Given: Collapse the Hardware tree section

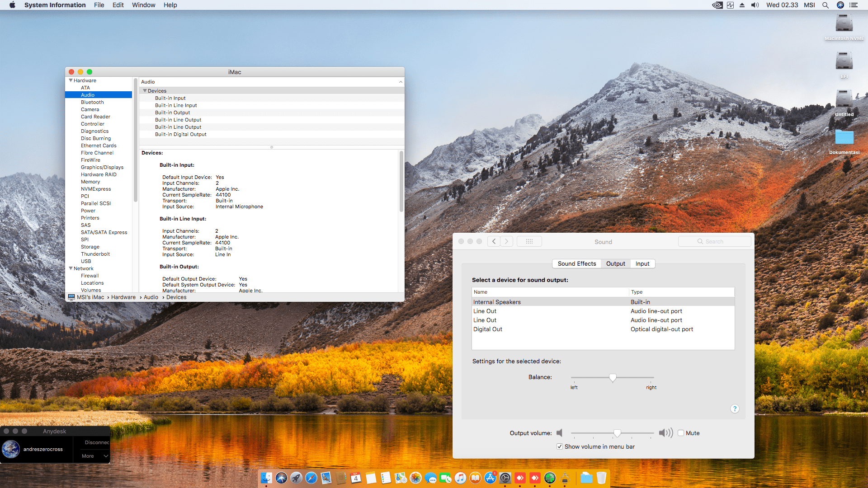Looking at the screenshot, I should 71,80.
